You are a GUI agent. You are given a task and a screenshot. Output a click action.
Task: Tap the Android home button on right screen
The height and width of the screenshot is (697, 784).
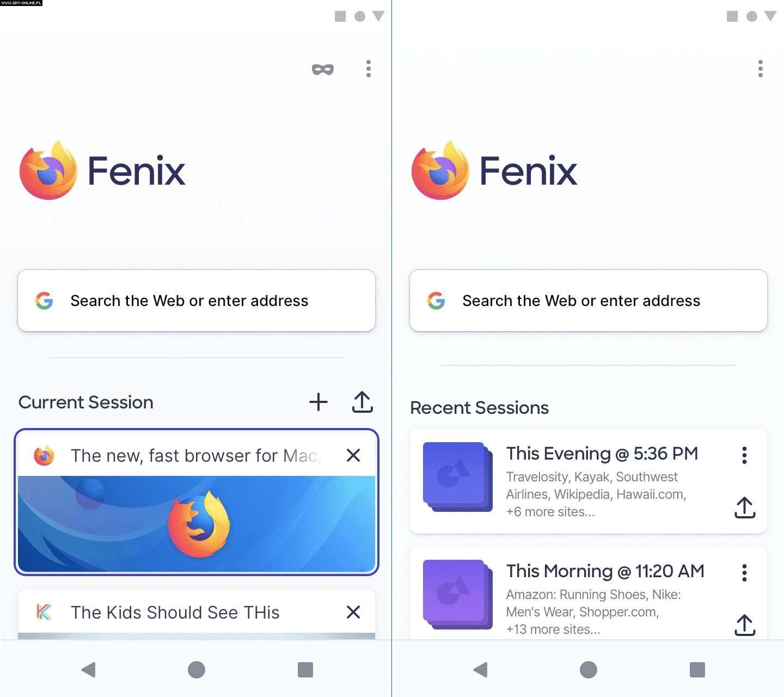589,670
